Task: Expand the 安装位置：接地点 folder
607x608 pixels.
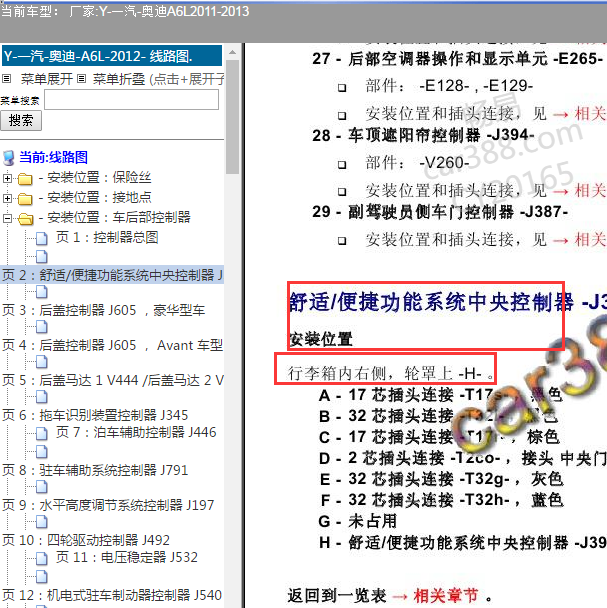Action: pyautogui.click(x=7, y=198)
